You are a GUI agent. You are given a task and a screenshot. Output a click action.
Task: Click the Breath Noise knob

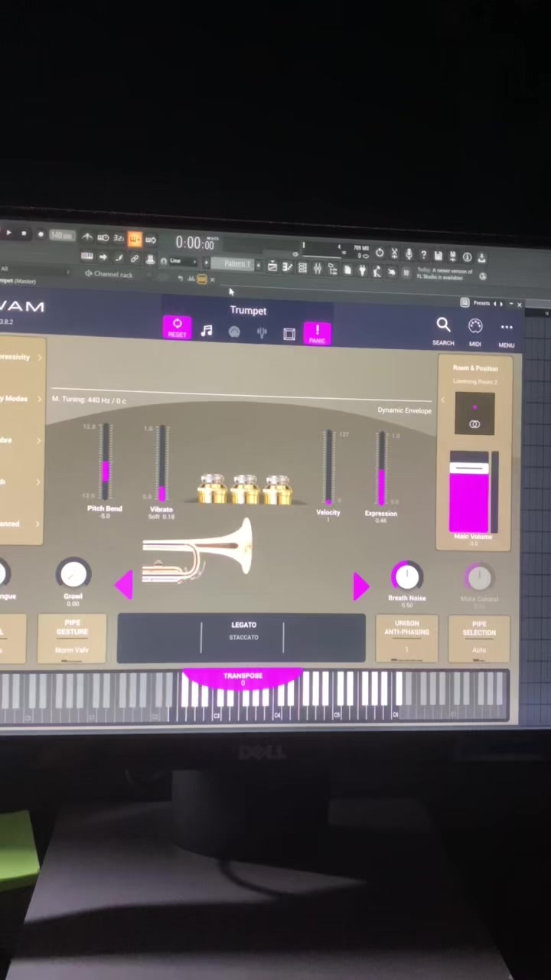[x=406, y=577]
